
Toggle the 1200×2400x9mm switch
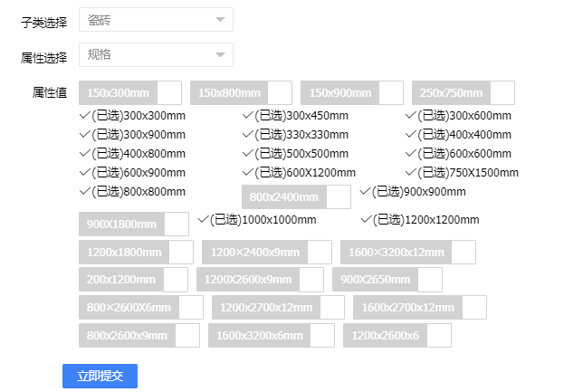click(266, 252)
